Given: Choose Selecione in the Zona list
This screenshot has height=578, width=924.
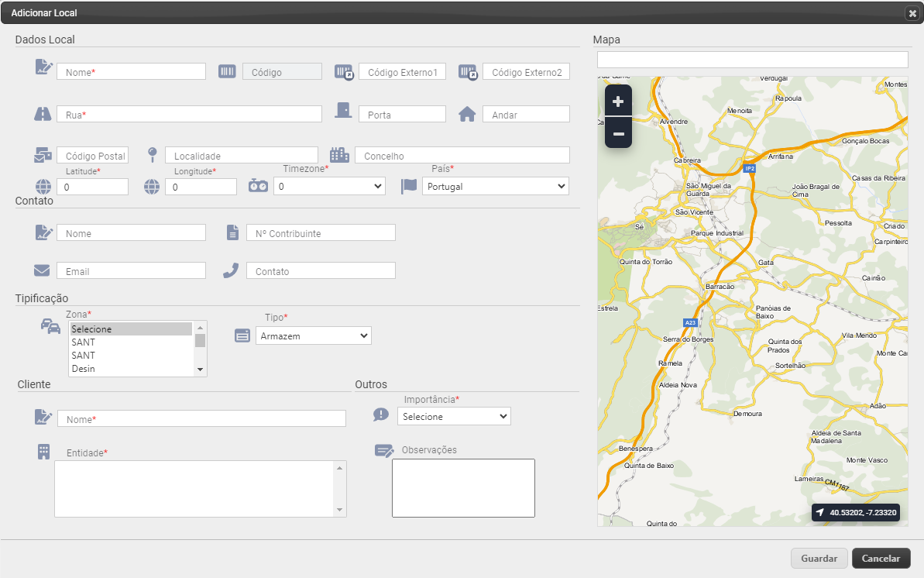Looking at the screenshot, I should [132, 329].
